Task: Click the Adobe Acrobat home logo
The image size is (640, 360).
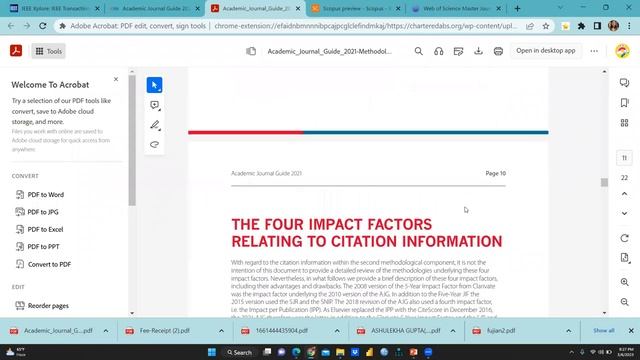Action: (x=16, y=51)
